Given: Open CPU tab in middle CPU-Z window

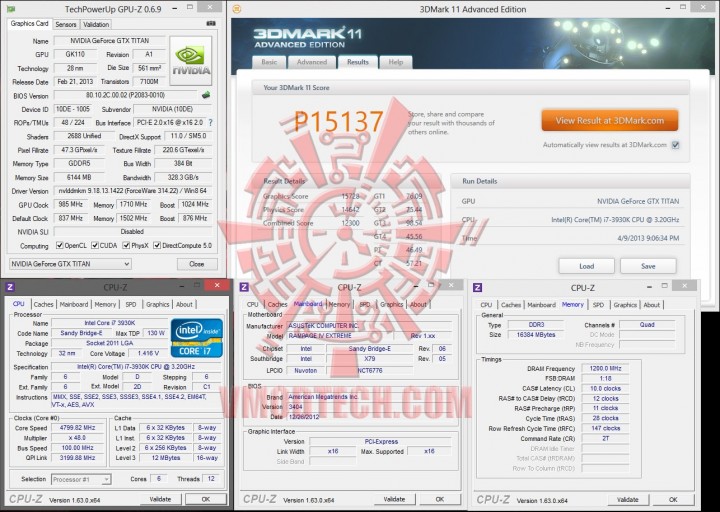Looking at the screenshot, I should 253,304.
